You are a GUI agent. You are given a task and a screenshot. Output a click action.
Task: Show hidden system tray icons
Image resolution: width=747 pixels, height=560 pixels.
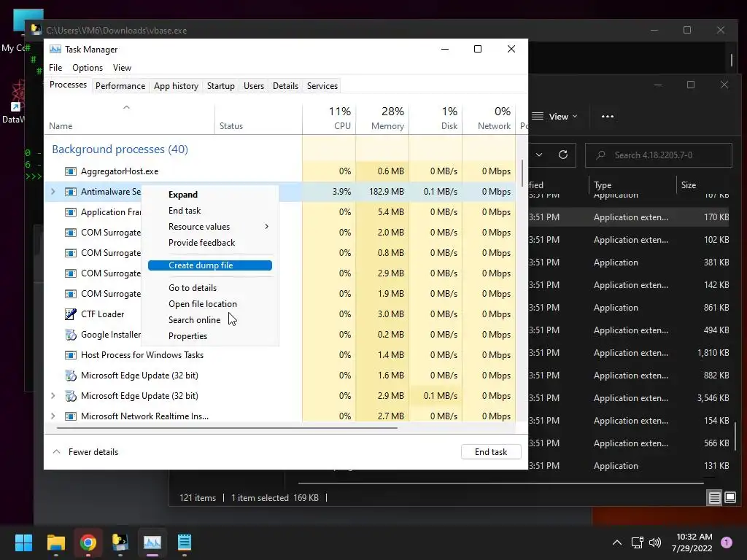617,542
